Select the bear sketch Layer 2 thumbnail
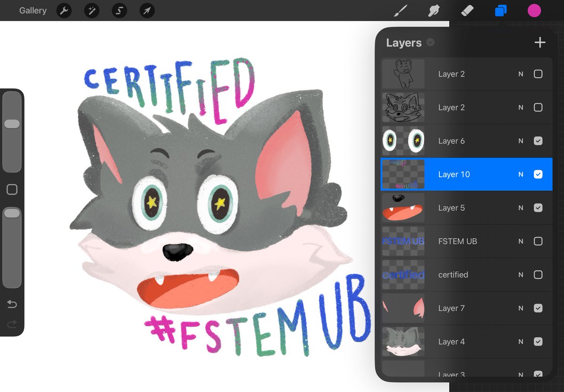Viewport: 564px width, 392px height. [403, 74]
